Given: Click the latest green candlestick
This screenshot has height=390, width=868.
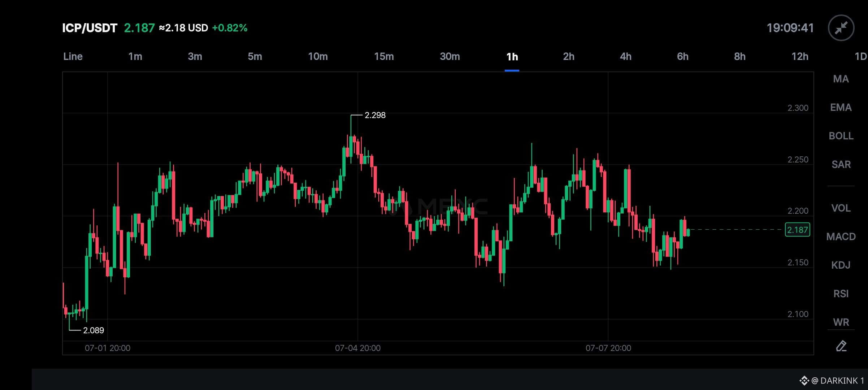Looking at the screenshot, I should click(x=689, y=233).
